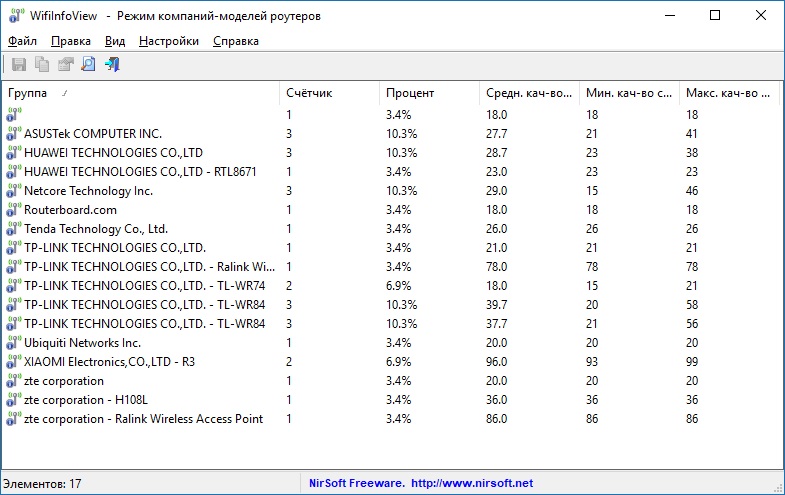The image size is (785, 495).
Task: Select the zte corporation - H108L row
Action: point(392,400)
